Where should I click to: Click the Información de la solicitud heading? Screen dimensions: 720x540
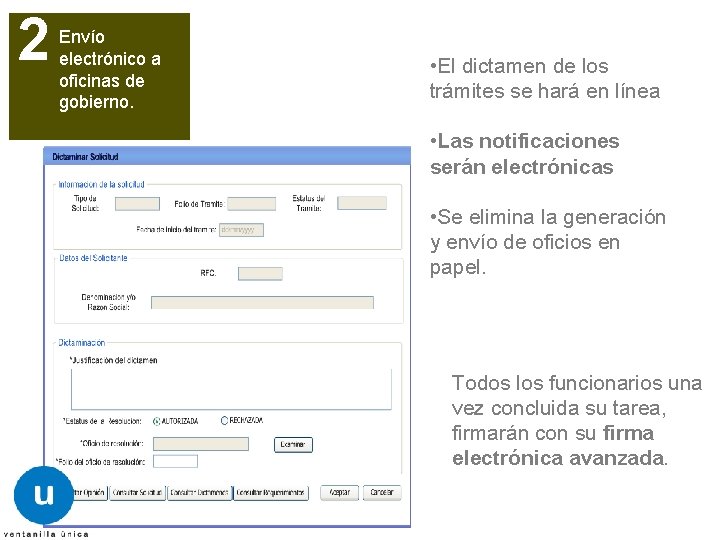click(101, 185)
